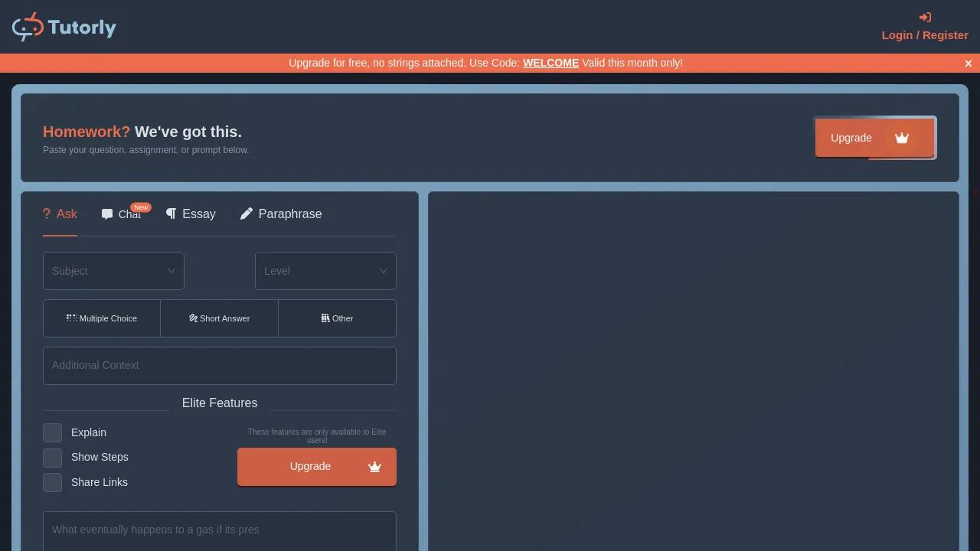Click the Show Steps label text
The image size is (980, 551).
click(x=100, y=457)
